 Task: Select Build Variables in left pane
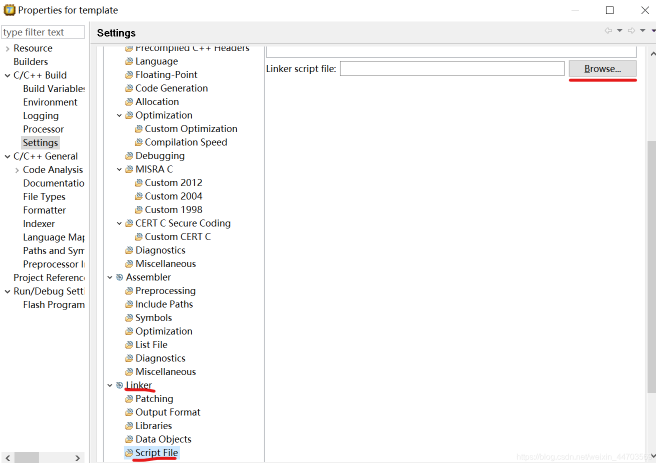tap(53, 88)
